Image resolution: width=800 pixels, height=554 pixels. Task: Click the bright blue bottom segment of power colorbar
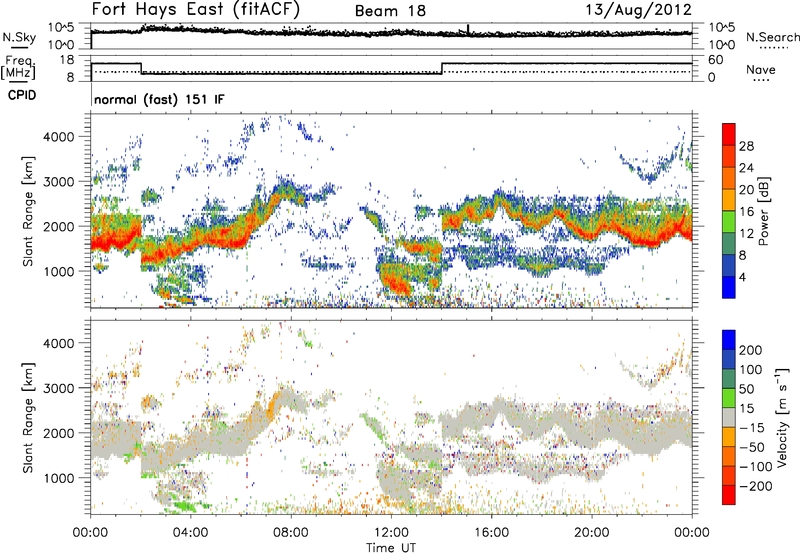point(729,287)
